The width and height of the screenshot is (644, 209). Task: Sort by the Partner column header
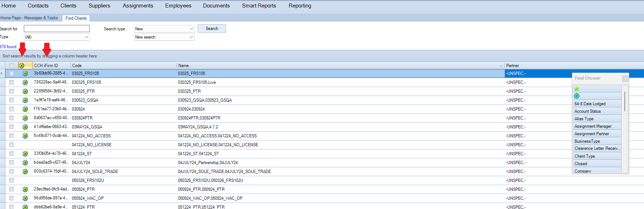[574, 66]
